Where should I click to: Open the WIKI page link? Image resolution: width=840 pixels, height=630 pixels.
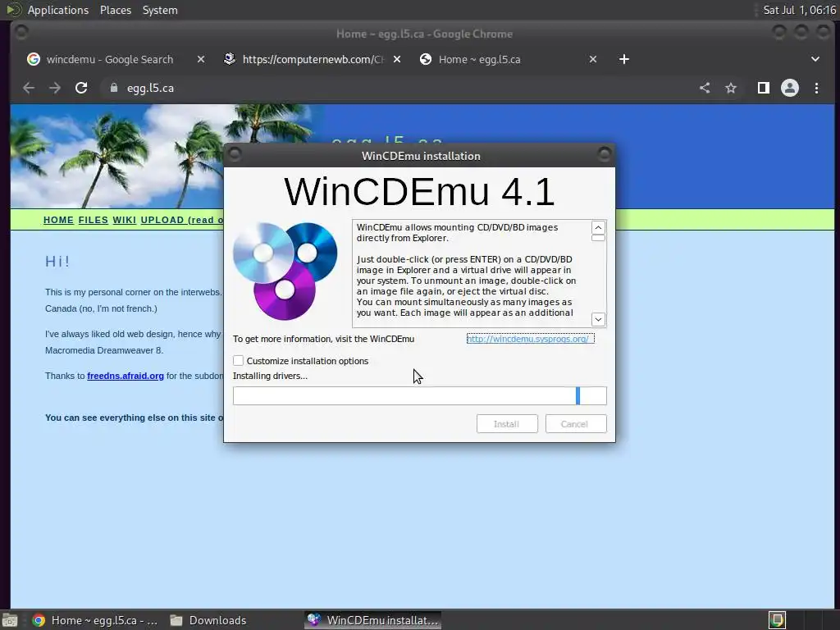pyautogui.click(x=125, y=220)
